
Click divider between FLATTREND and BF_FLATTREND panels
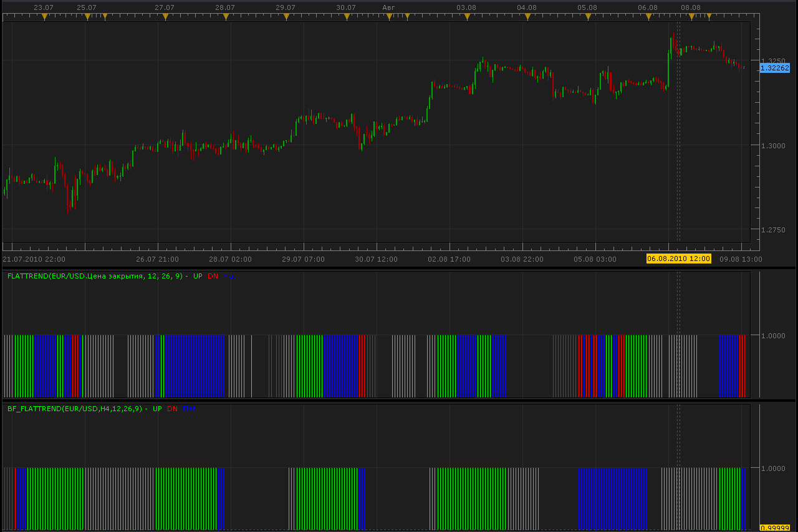pos(399,401)
